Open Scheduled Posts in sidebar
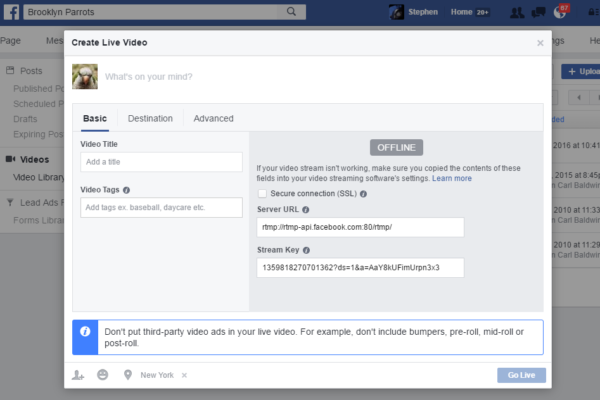 pyautogui.click(x=38, y=104)
